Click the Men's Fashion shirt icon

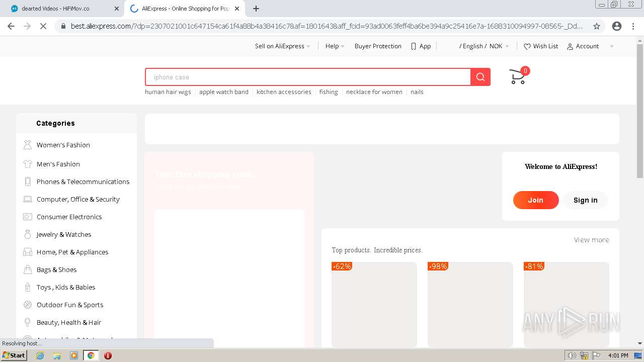point(28,164)
